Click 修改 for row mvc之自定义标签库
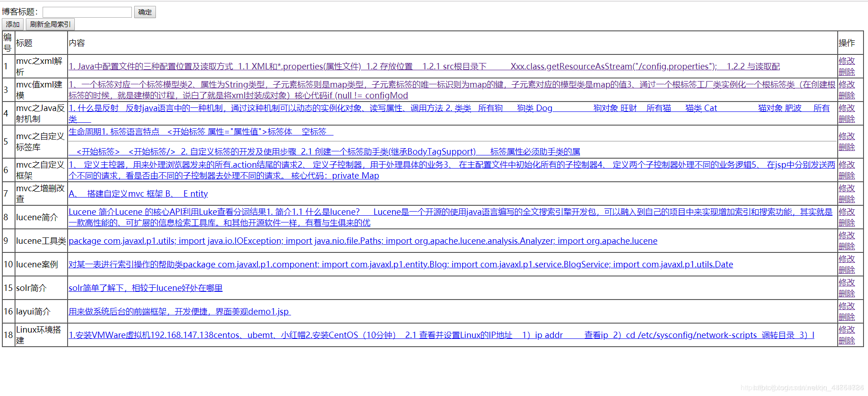Screen dimensions: 868x396 847,136
